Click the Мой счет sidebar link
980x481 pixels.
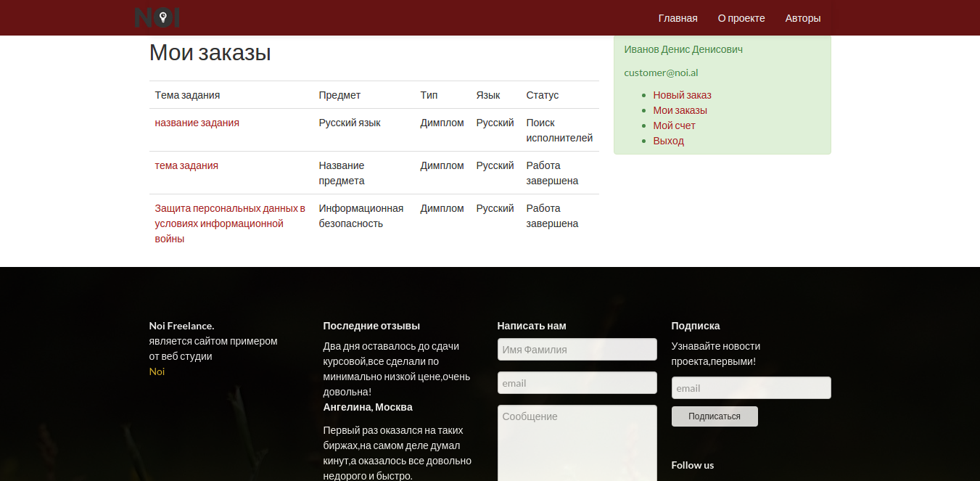[674, 126]
